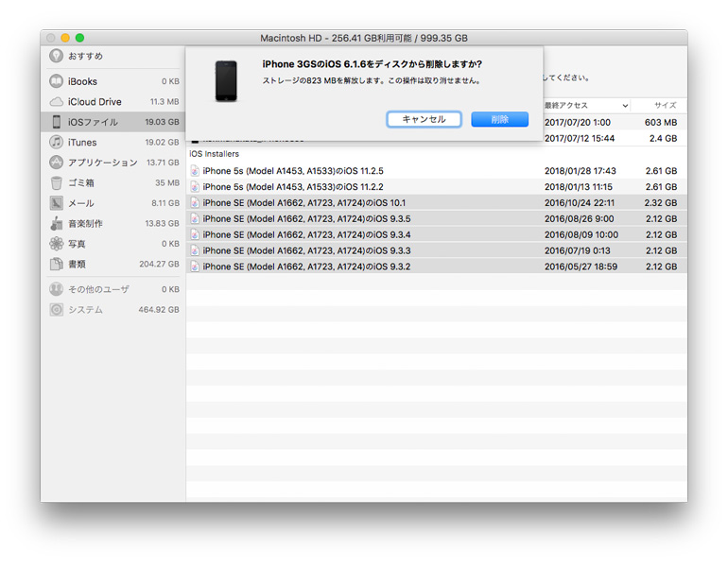Open the ゴミ箱 trash icon
Screen dimensions: 728x567
[57, 183]
